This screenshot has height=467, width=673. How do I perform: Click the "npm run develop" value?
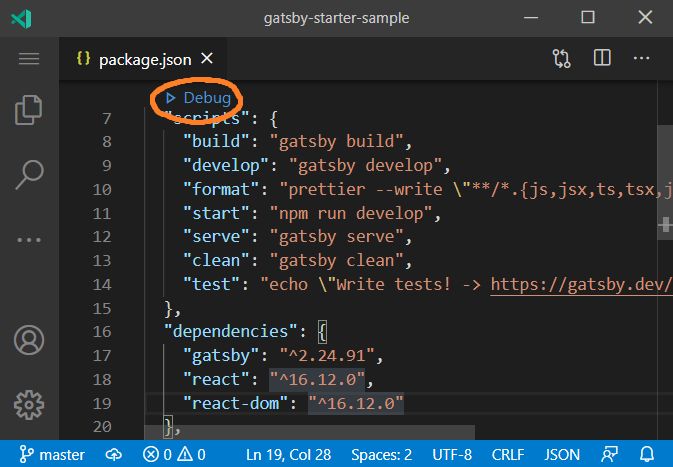click(351, 213)
